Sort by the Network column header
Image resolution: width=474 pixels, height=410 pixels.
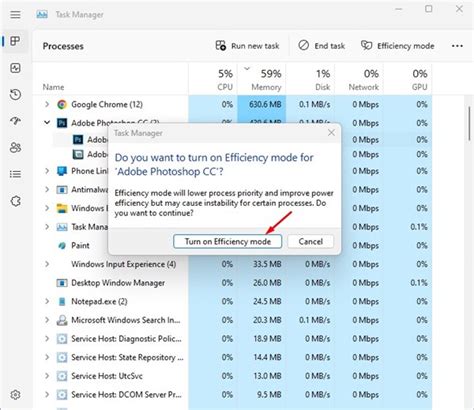(x=359, y=80)
